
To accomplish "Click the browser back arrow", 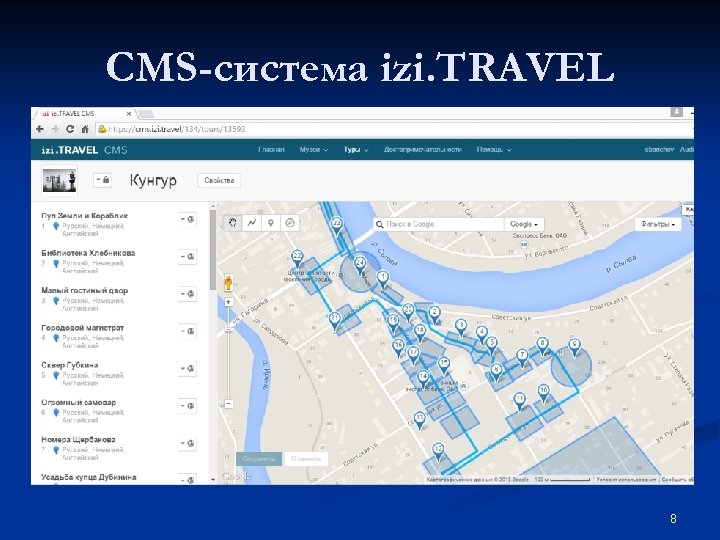I will tap(40, 129).
